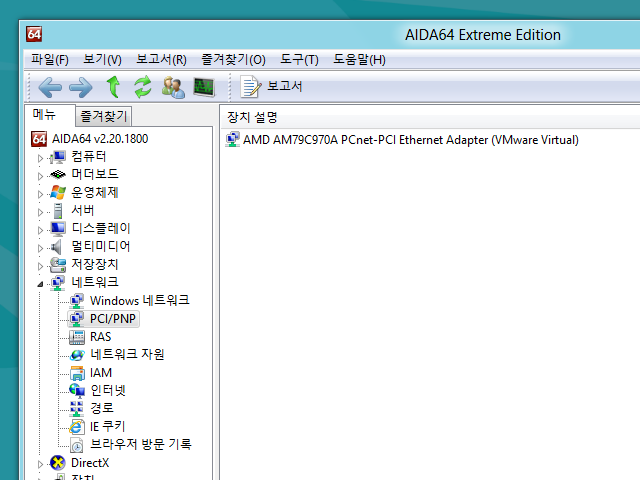Expand the 멀티미디어 tree node

40,248
